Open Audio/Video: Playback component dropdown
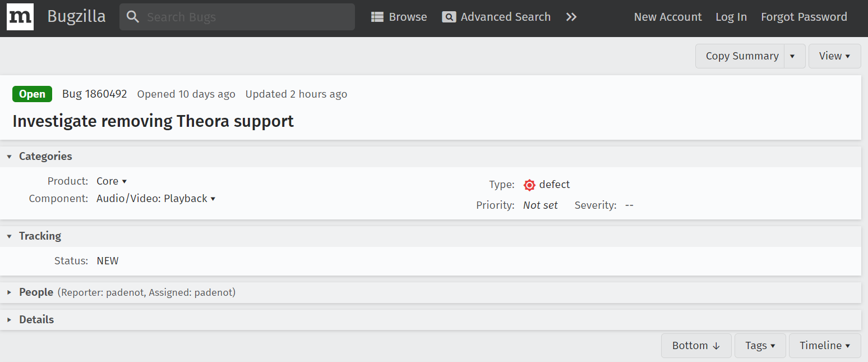868x362 pixels. [156, 199]
